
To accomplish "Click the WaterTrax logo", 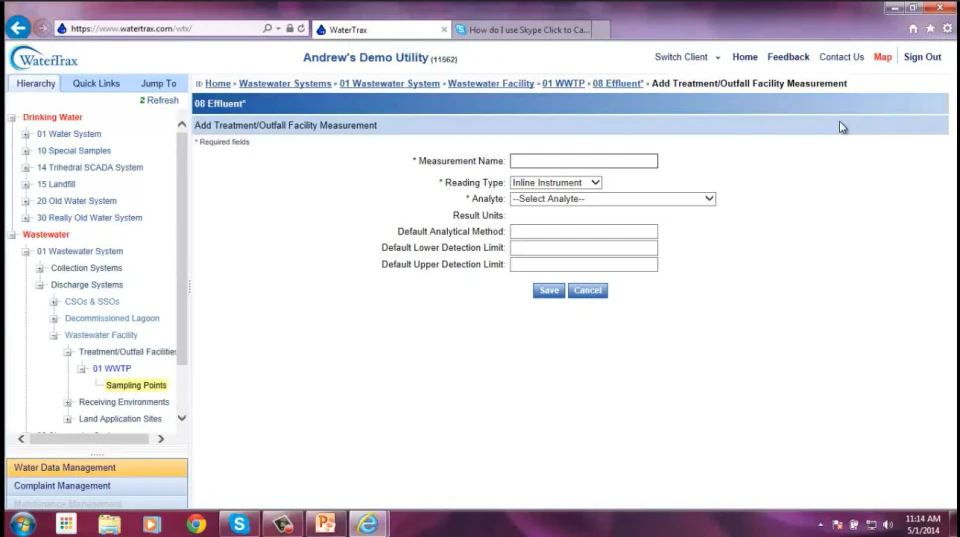I will point(44,59).
